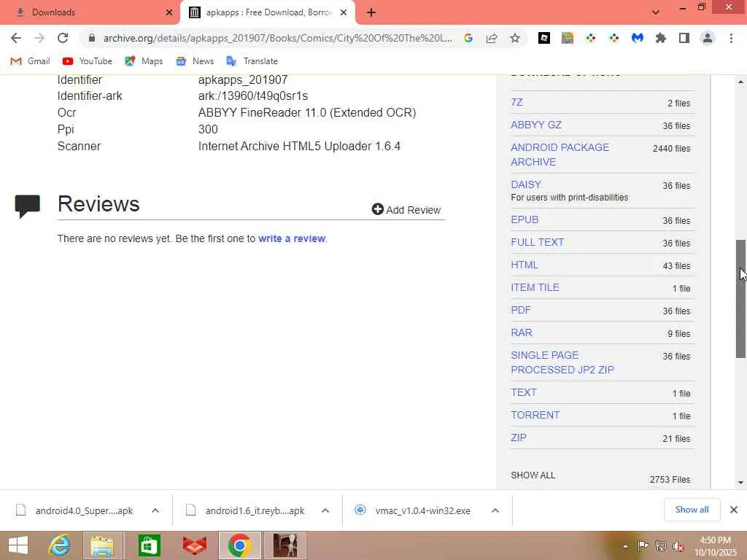747x560 pixels.
Task: Open downloaded android1.6_it.reyb apk file
Action: click(245, 510)
